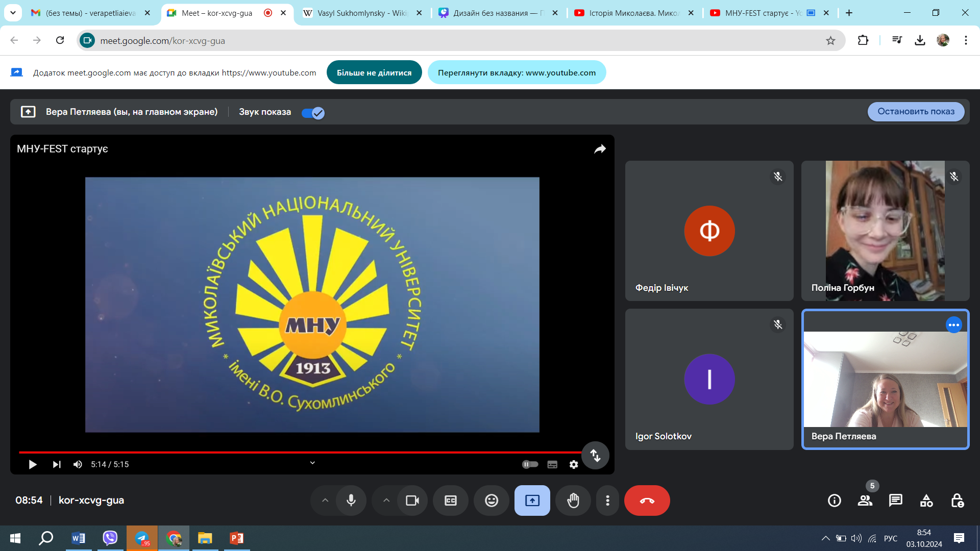This screenshot has width=980, height=551.
Task: Expand chapters chevron in YouTube player
Action: [x=312, y=463]
